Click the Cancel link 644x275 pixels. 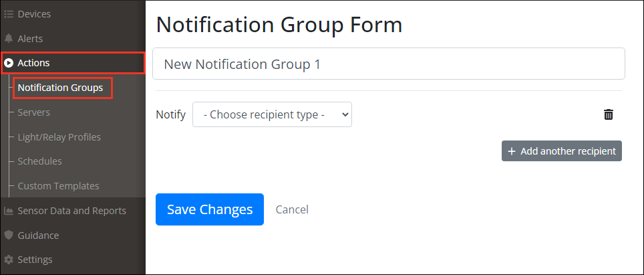pos(292,209)
